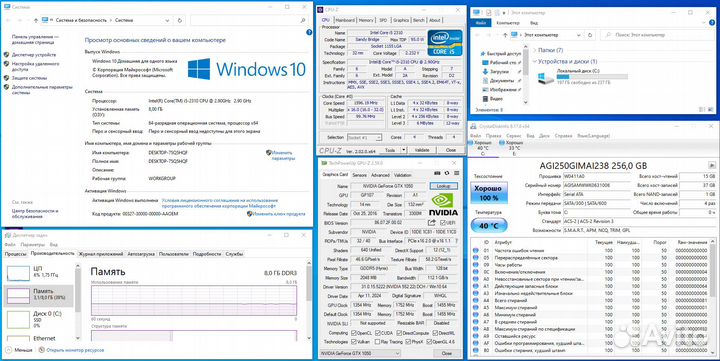
Task: Open the GPU selection dropdown in GPU-Z
Action: click(x=360, y=353)
